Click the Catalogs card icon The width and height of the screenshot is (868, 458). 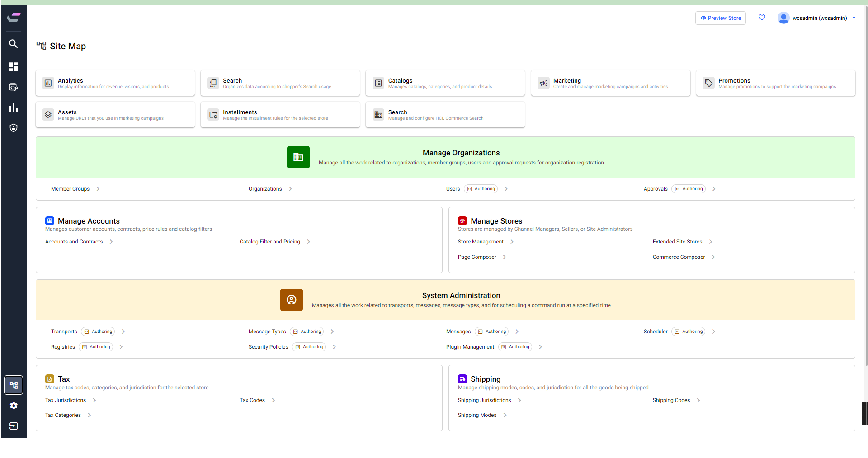pos(378,83)
